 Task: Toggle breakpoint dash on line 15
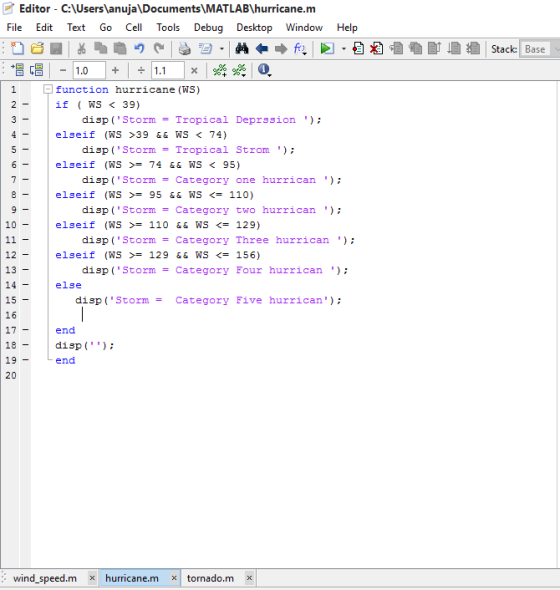[25, 300]
